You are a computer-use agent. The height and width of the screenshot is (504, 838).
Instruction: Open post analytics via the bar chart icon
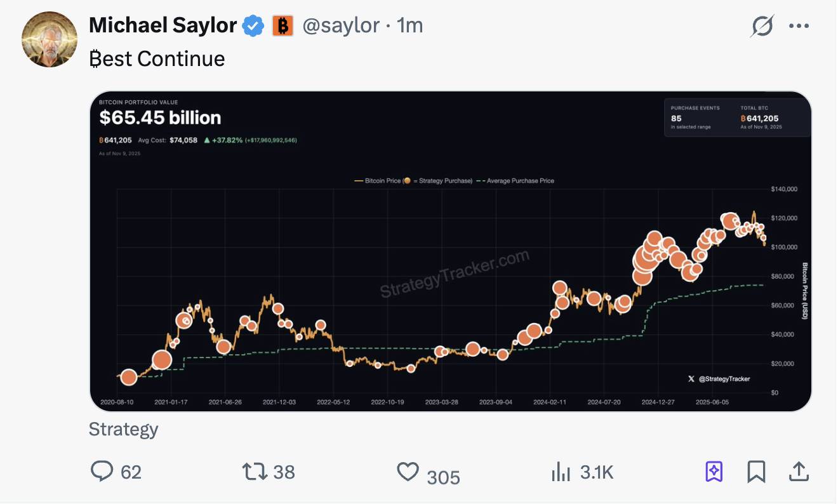point(561,472)
